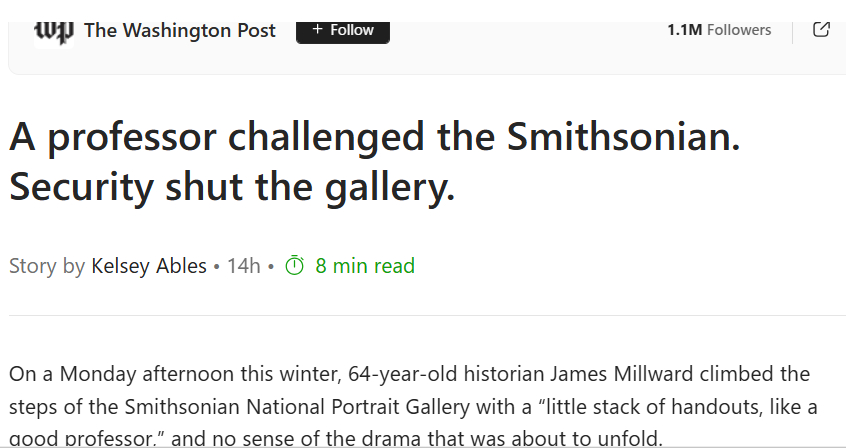Viewport: 846px width, 448px height.
Task: Click the "Story by" label
Action: (47, 266)
